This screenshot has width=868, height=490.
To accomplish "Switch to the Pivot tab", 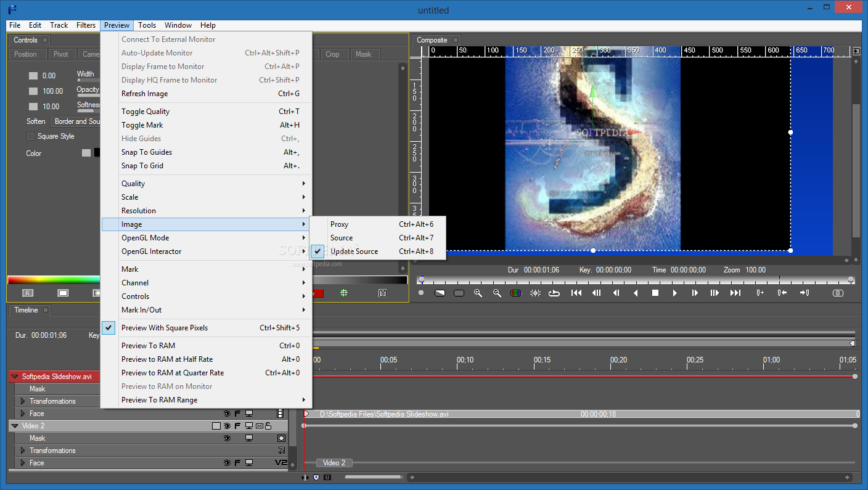I will point(61,54).
